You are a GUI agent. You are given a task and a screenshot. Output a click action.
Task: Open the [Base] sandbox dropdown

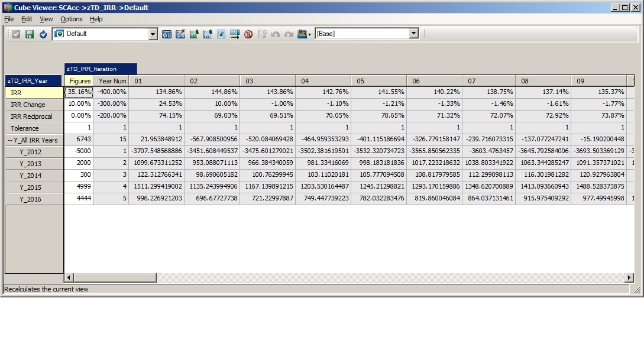tap(414, 34)
